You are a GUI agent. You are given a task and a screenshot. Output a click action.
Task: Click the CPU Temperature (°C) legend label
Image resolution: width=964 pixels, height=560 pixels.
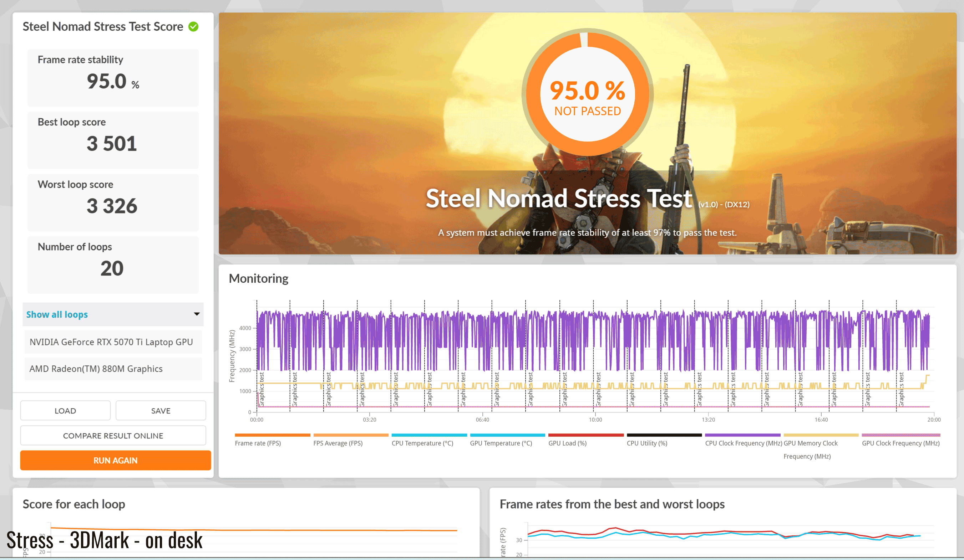click(422, 443)
